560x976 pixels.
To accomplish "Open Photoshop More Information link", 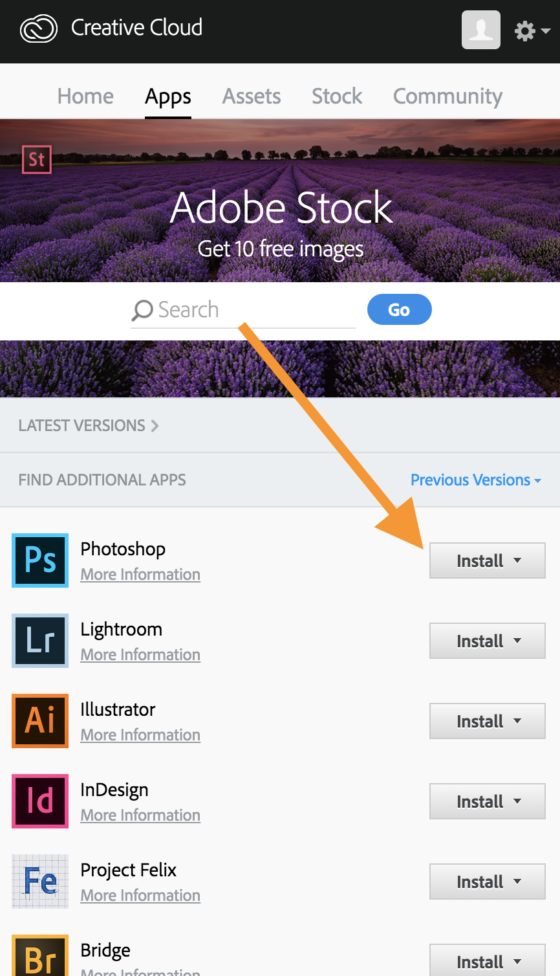I will tap(140, 575).
